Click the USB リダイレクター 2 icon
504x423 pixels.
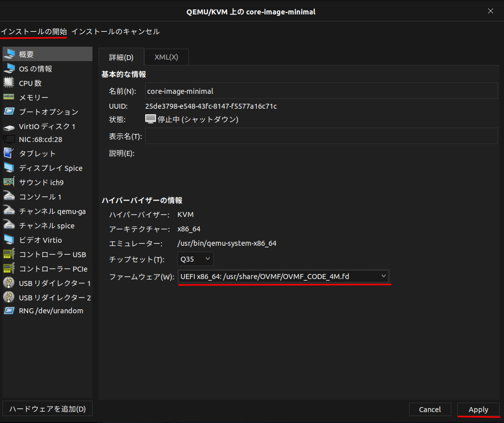[9, 297]
